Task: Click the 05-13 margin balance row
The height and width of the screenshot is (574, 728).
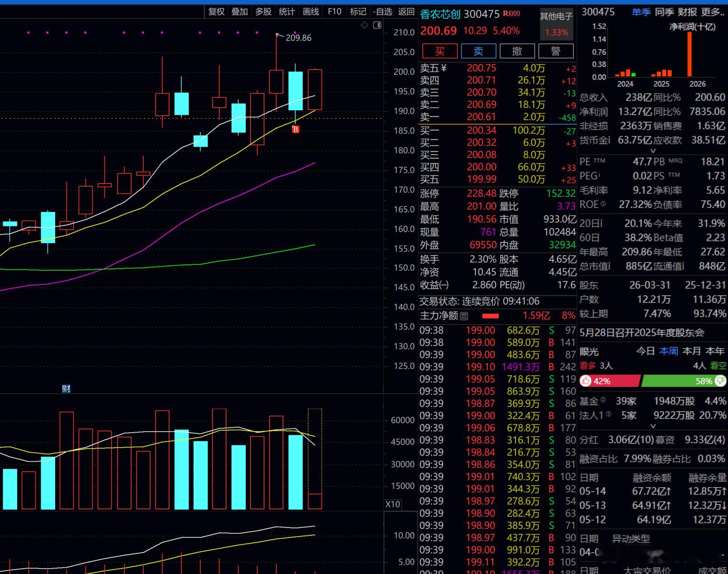Action: (x=653, y=505)
